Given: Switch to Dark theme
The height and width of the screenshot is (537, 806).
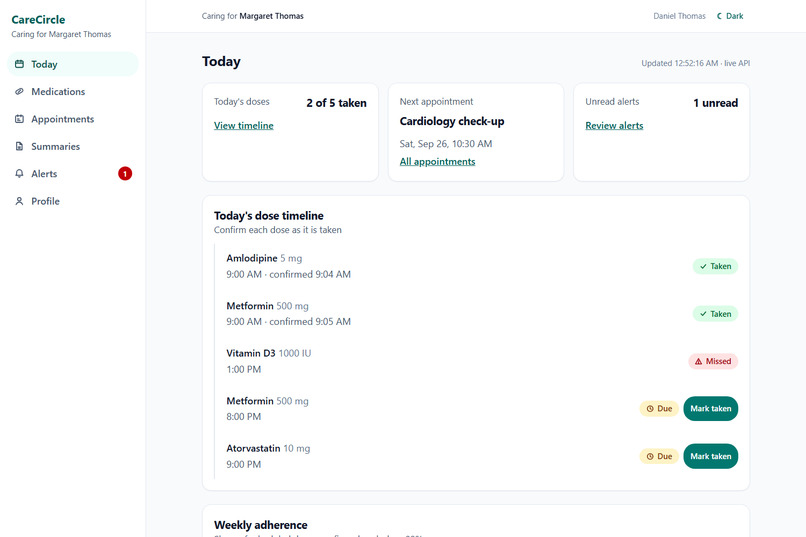Looking at the screenshot, I should [x=730, y=16].
